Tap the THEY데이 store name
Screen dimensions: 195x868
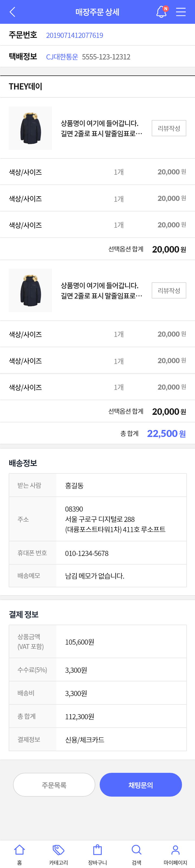tap(26, 87)
